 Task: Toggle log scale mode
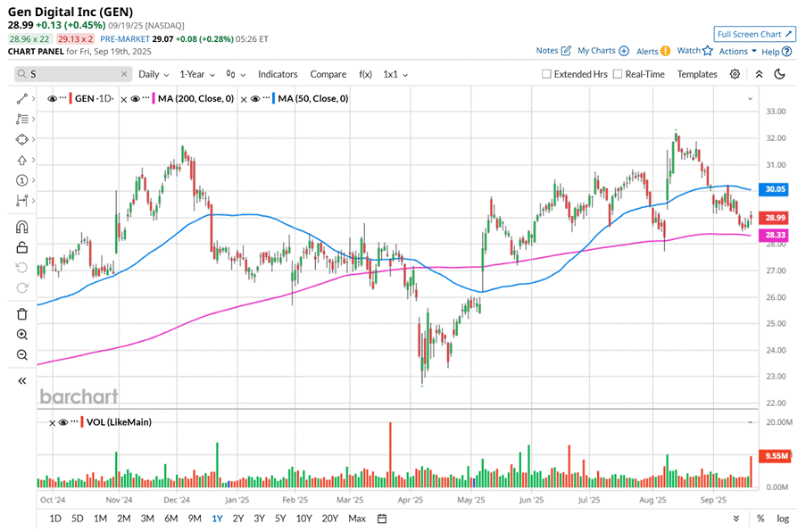783,519
